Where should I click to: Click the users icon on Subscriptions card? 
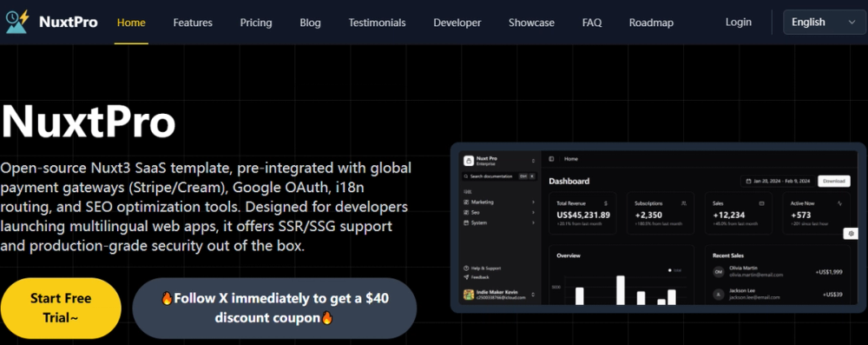coord(684,203)
